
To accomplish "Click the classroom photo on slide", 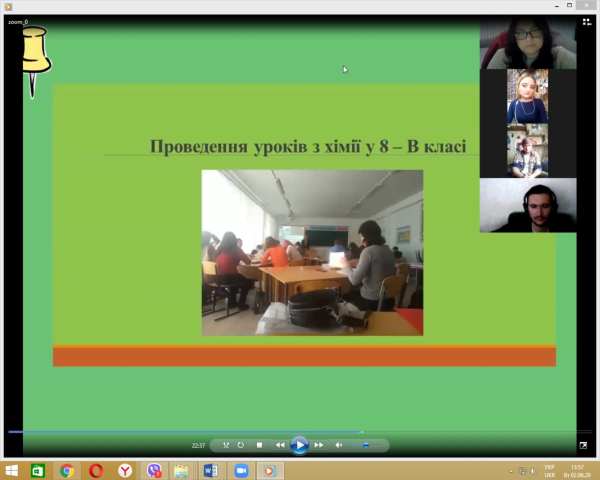I will [312, 252].
